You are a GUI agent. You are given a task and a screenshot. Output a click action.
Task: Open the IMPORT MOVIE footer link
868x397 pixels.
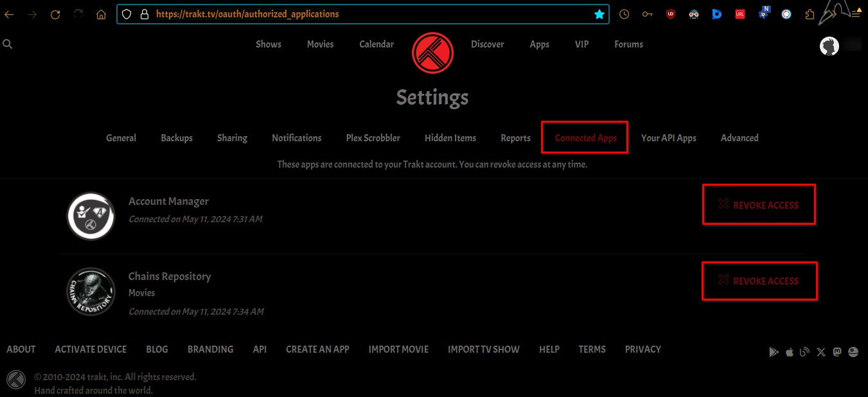[x=398, y=349]
